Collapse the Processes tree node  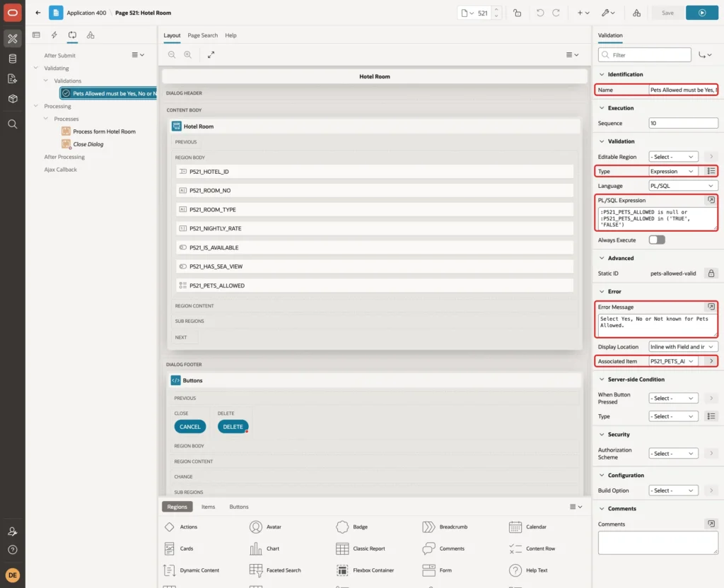pyautogui.click(x=46, y=119)
